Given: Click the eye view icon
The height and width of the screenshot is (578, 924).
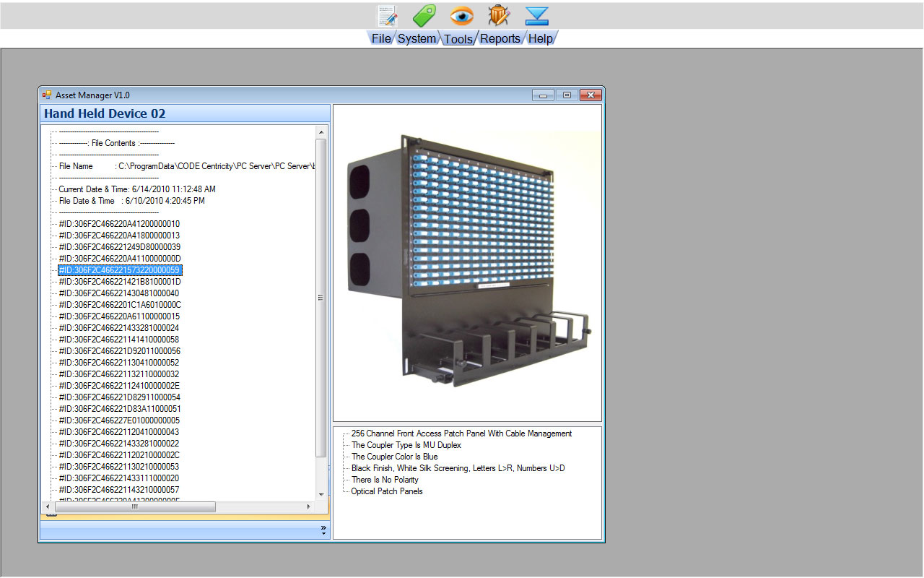Looking at the screenshot, I should (462, 16).
